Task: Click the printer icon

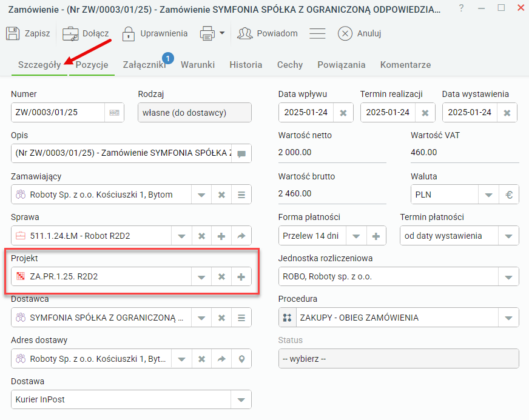Action: (207, 33)
